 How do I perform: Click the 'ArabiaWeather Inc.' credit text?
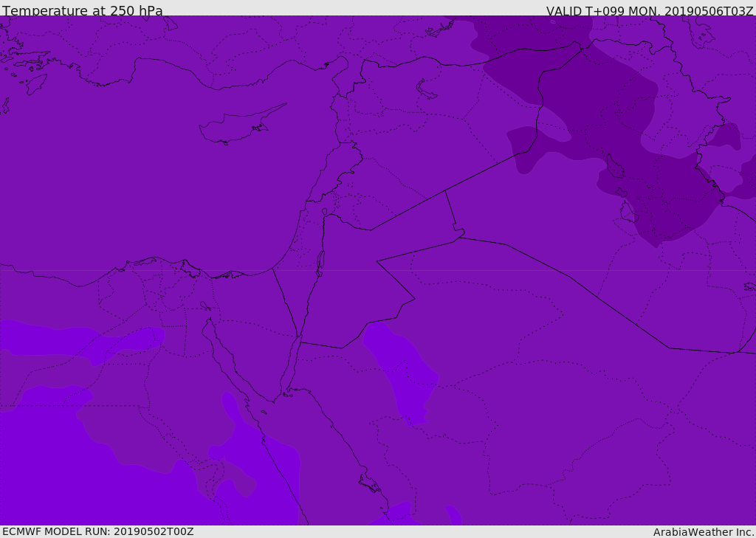pos(704,532)
